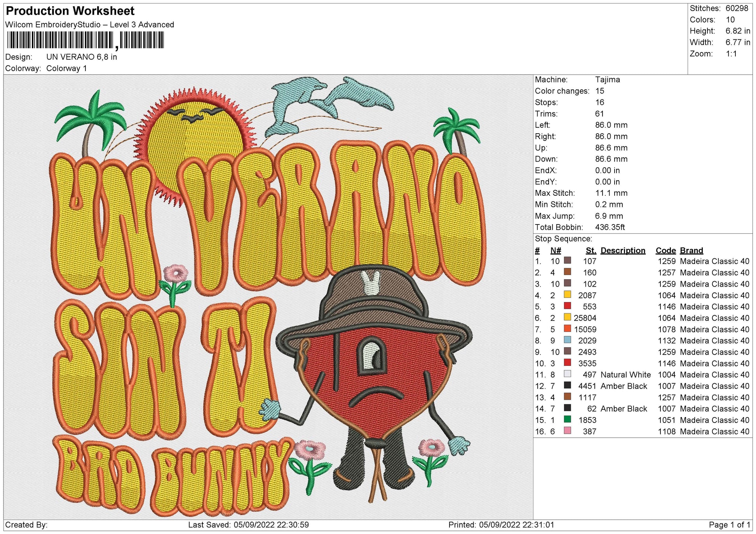
Task: Select the EndY value "0.00 in"
Action: pyautogui.click(x=608, y=182)
